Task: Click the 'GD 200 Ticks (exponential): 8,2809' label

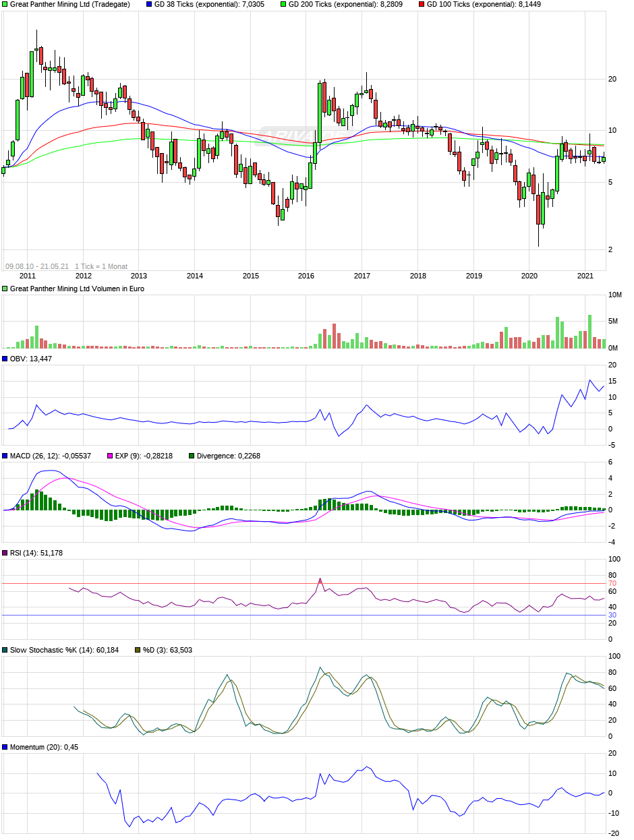Action: click(346, 4)
